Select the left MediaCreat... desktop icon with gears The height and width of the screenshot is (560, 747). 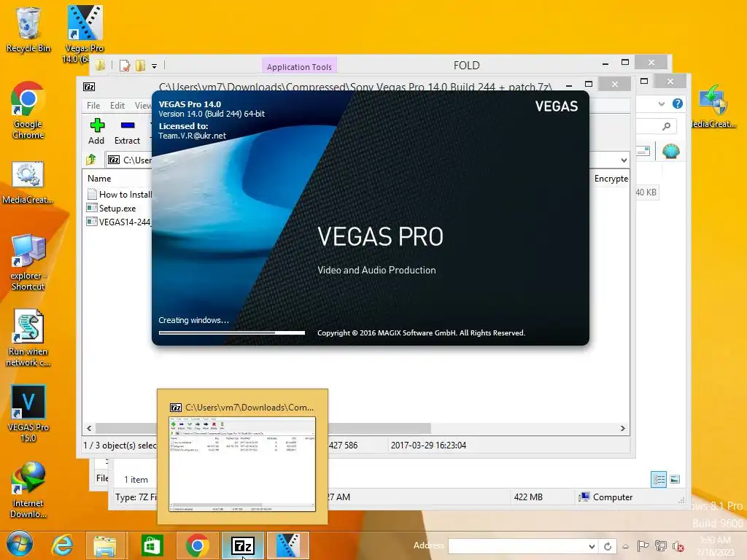[28, 183]
